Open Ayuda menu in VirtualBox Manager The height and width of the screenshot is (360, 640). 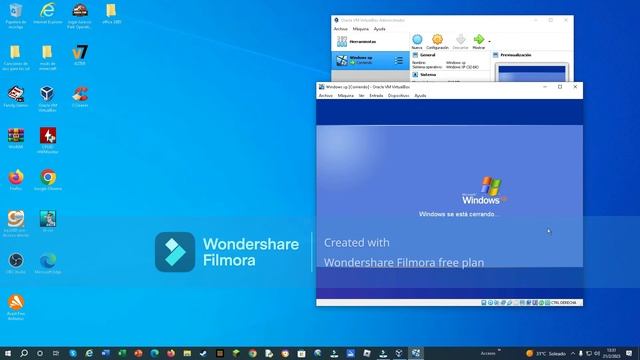click(380, 29)
